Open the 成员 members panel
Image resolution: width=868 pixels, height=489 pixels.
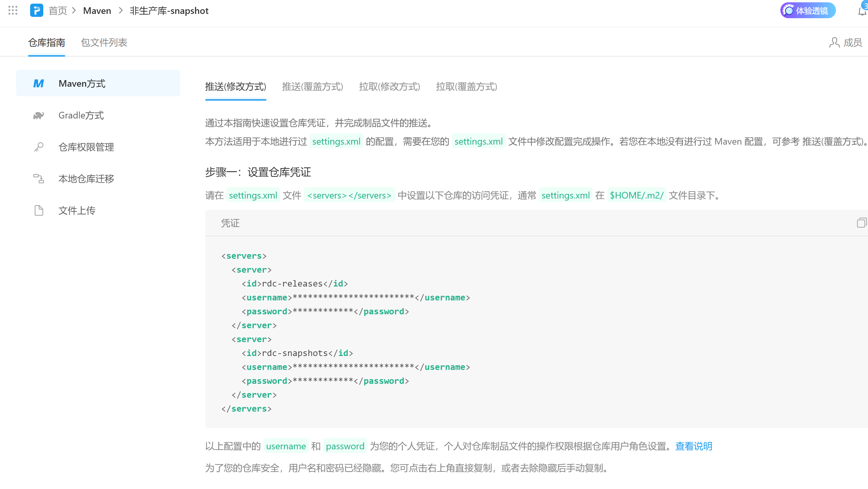coord(846,42)
